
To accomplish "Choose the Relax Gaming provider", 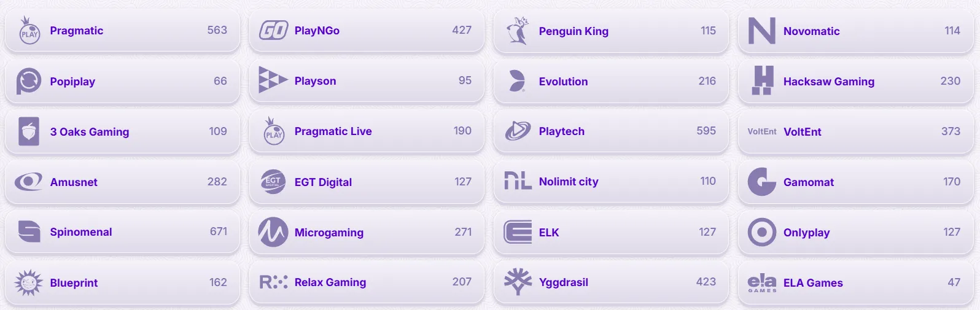I will [x=366, y=282].
